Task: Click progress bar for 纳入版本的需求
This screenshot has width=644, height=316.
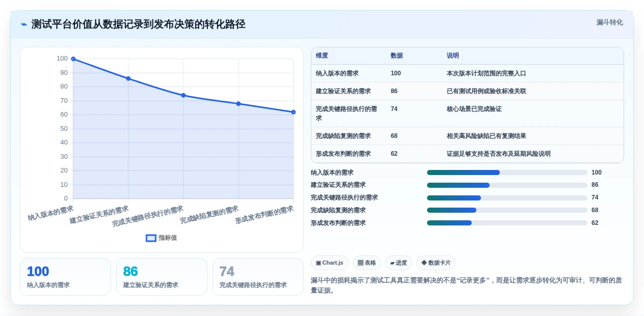Action: [507, 173]
